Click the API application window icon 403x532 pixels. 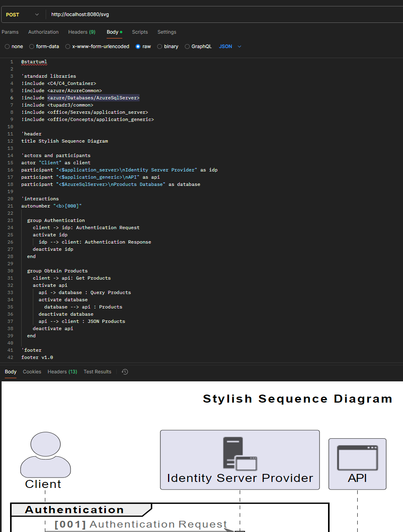click(x=357, y=458)
